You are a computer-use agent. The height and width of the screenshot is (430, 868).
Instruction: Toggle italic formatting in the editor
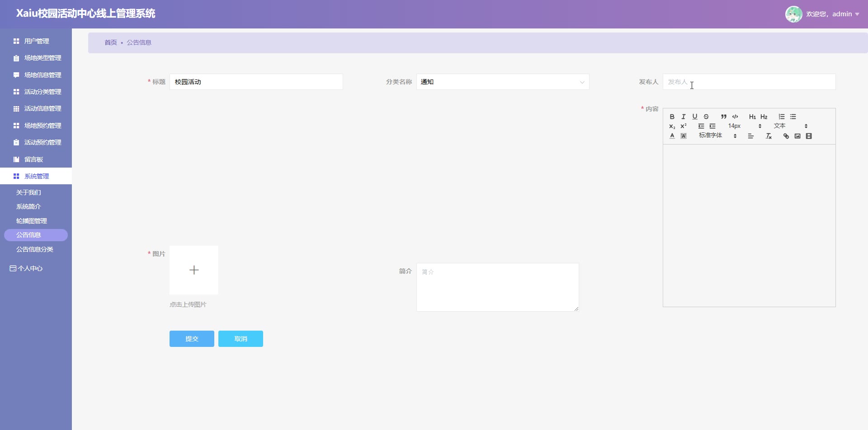pos(684,117)
